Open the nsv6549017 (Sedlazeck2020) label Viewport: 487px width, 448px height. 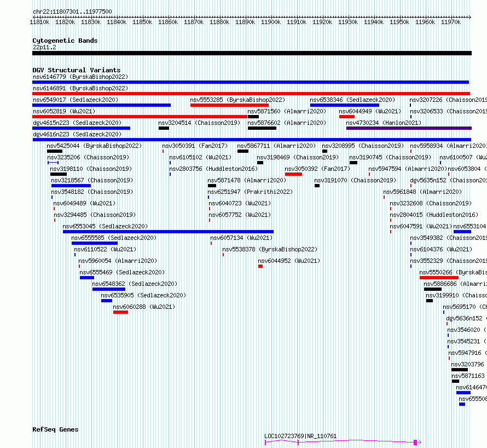[76, 100]
